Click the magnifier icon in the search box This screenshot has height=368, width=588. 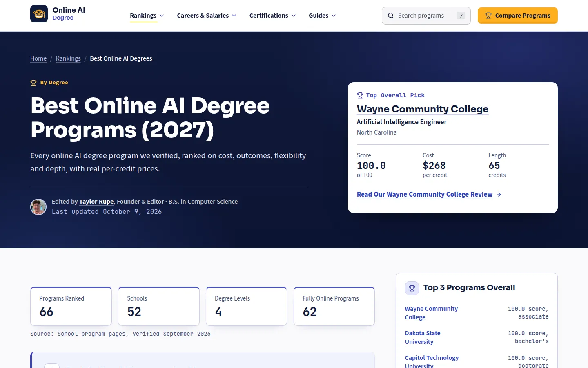tap(391, 16)
